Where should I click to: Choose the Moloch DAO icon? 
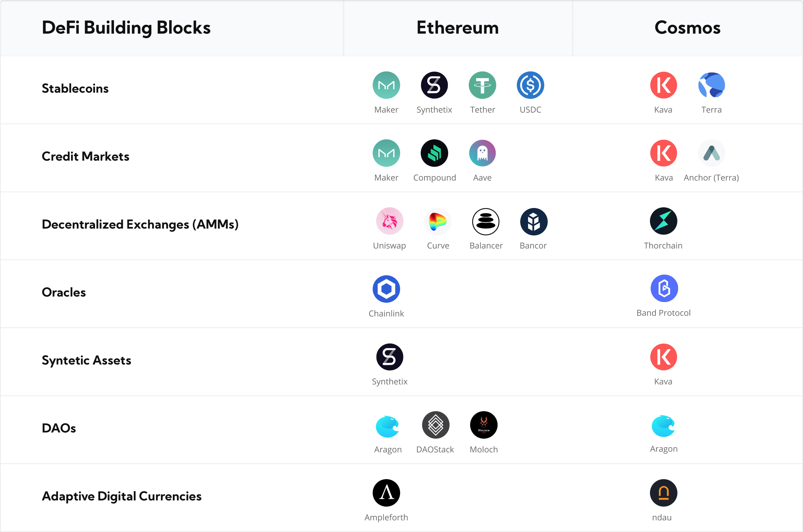484,425
